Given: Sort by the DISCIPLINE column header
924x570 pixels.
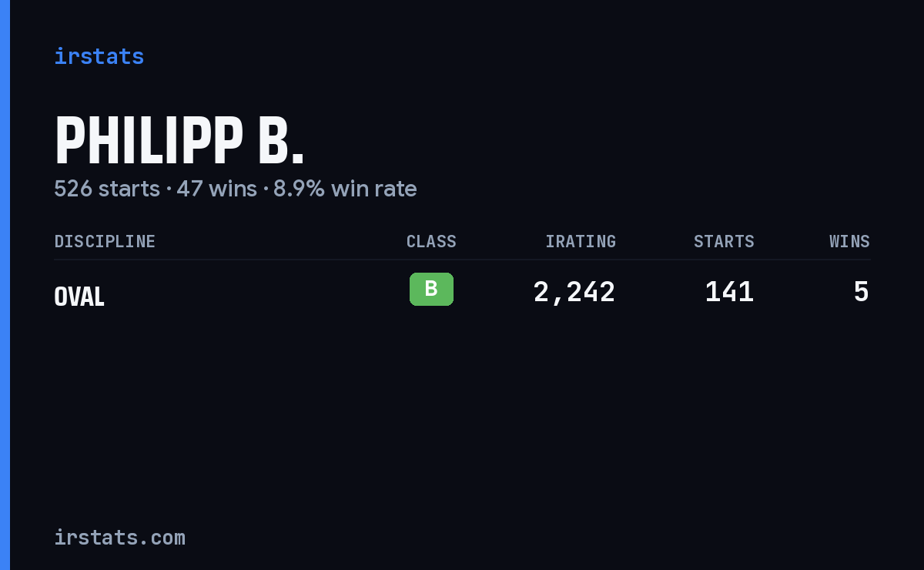Looking at the screenshot, I should coord(105,241).
